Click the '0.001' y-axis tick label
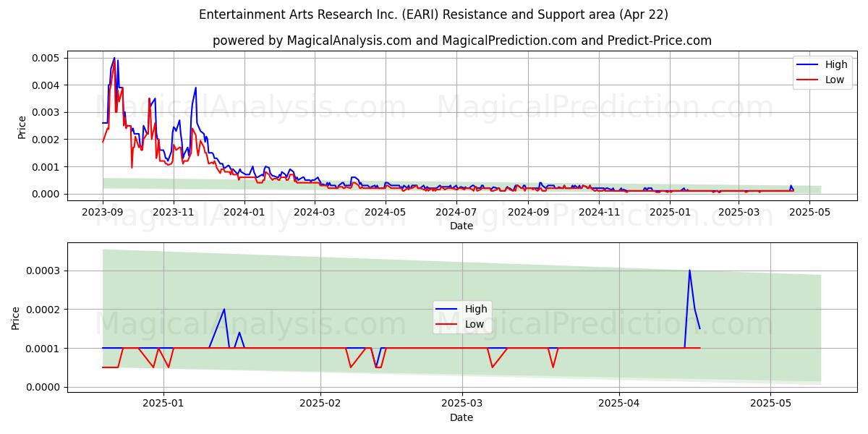The width and height of the screenshot is (868, 434). pyautogui.click(x=46, y=167)
